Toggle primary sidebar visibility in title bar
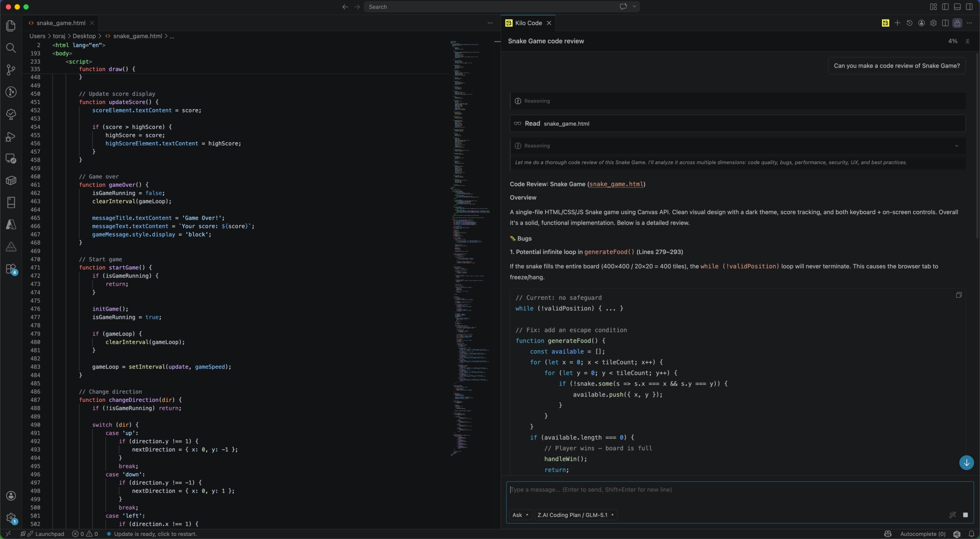The width and height of the screenshot is (980, 539). coord(945,7)
